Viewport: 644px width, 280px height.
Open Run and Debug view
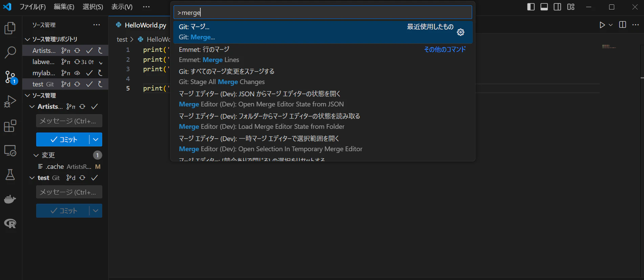(x=10, y=101)
